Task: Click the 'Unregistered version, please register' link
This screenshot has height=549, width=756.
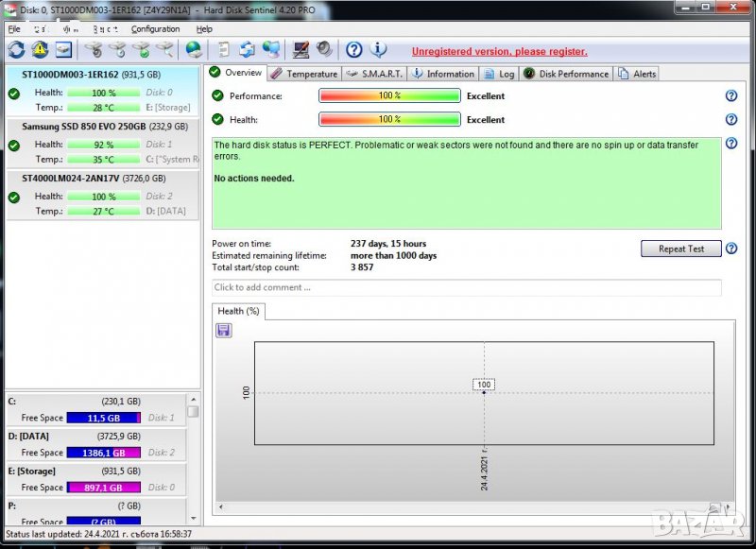Action: (x=499, y=51)
